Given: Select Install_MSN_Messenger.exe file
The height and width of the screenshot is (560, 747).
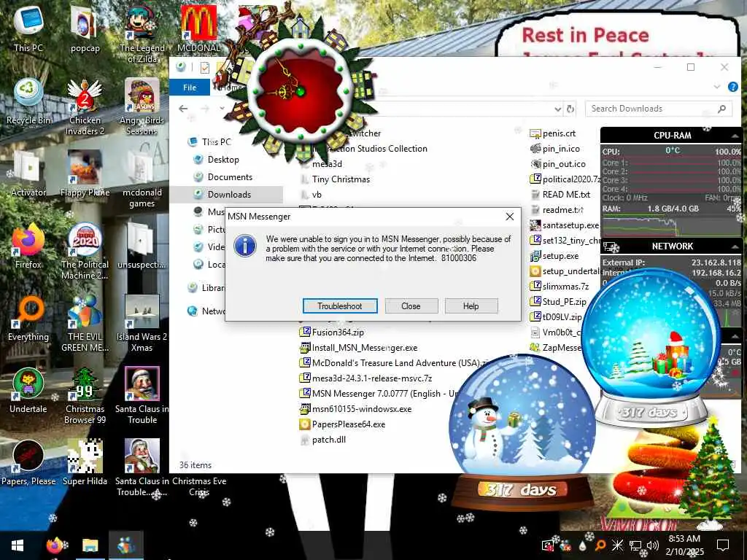Looking at the screenshot, I should point(358,348).
